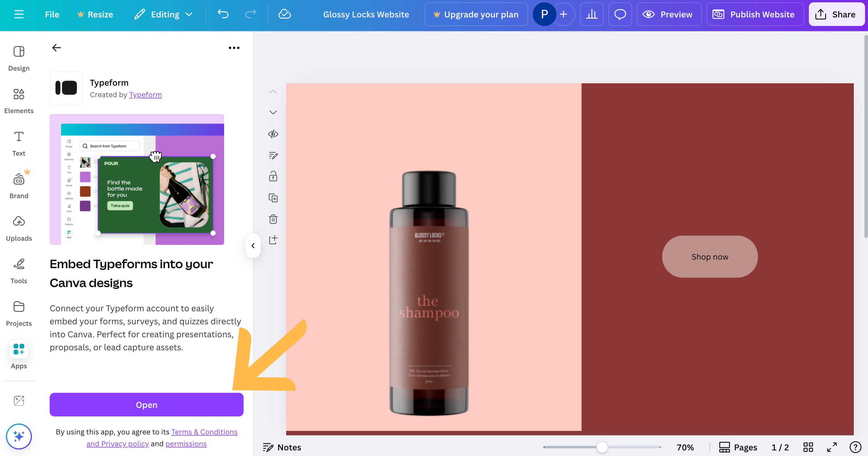
Task: Launch the Canva AI sparkle assistant
Action: pyautogui.click(x=19, y=436)
